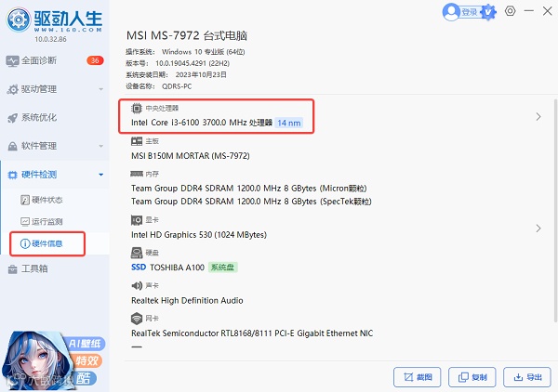Click the CPU chip icon
The image size is (558, 392).
[x=137, y=108]
